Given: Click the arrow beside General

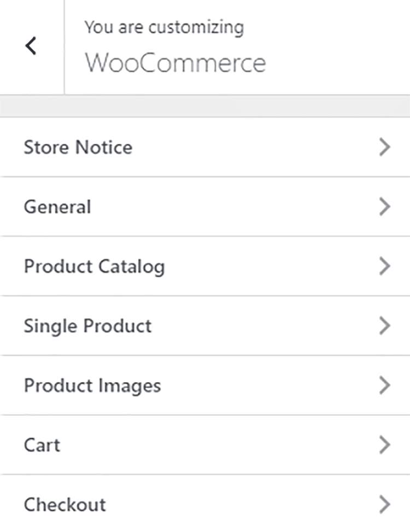Looking at the screenshot, I should point(385,207).
